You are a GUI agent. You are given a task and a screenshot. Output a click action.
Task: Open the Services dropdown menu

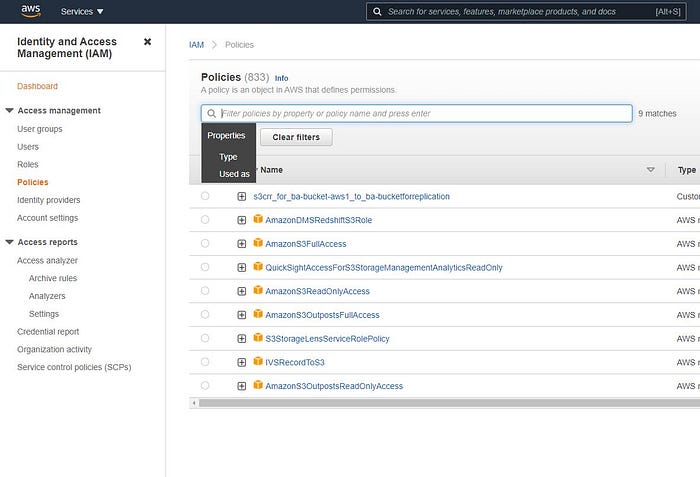pyautogui.click(x=82, y=12)
